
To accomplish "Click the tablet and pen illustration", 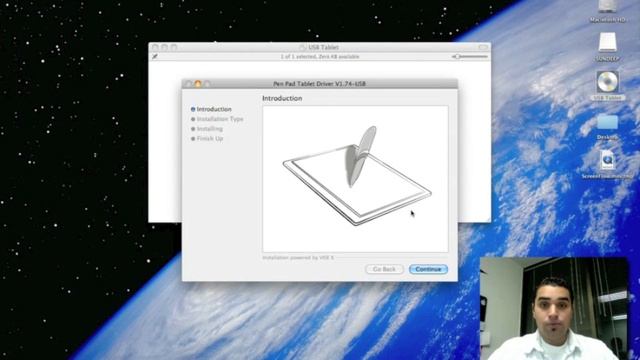I will (357, 176).
